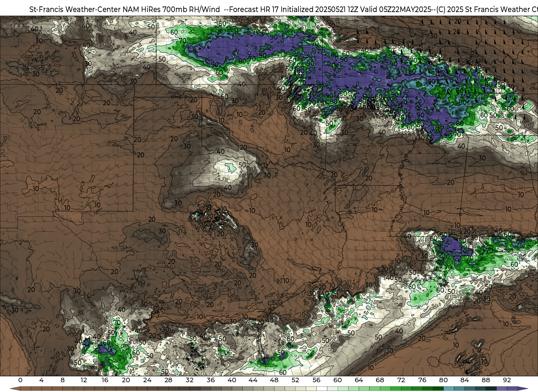538x392 pixels.
Task: Click the colorbar label 52
Action: click(295, 380)
